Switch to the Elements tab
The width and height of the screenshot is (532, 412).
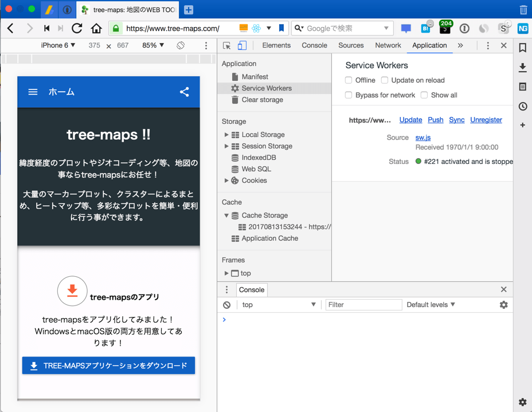point(276,45)
